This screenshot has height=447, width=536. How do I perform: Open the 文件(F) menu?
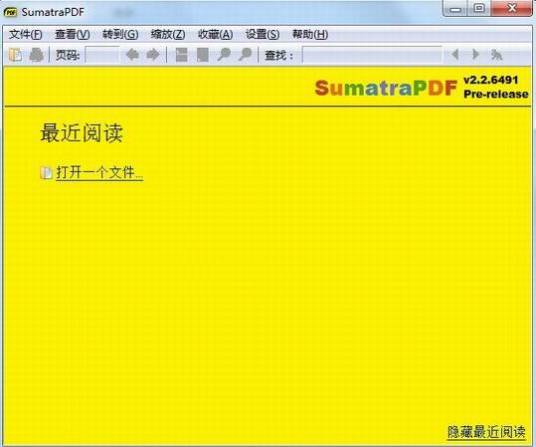click(26, 34)
